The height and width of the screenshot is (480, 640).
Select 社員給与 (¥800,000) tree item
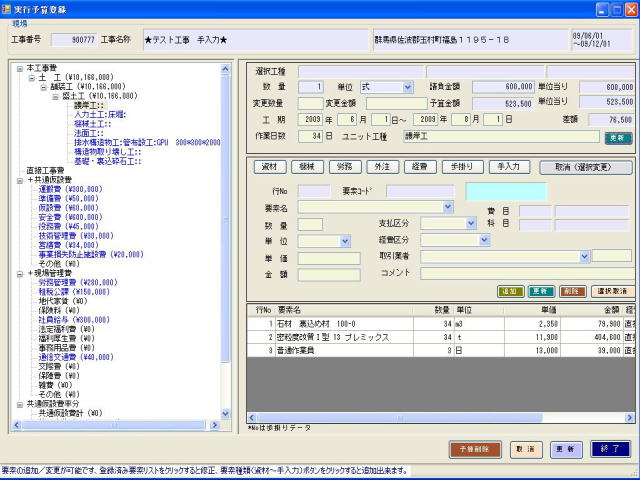point(74,320)
